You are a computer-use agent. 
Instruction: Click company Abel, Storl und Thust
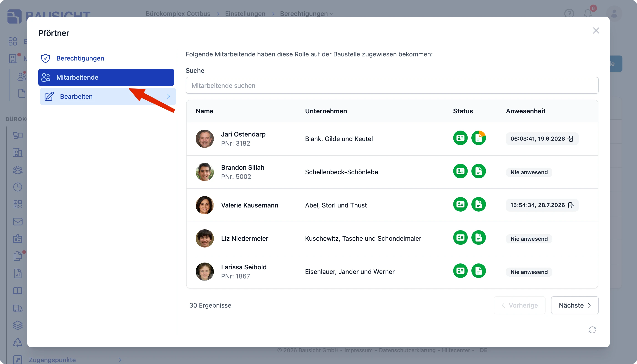[336, 205]
